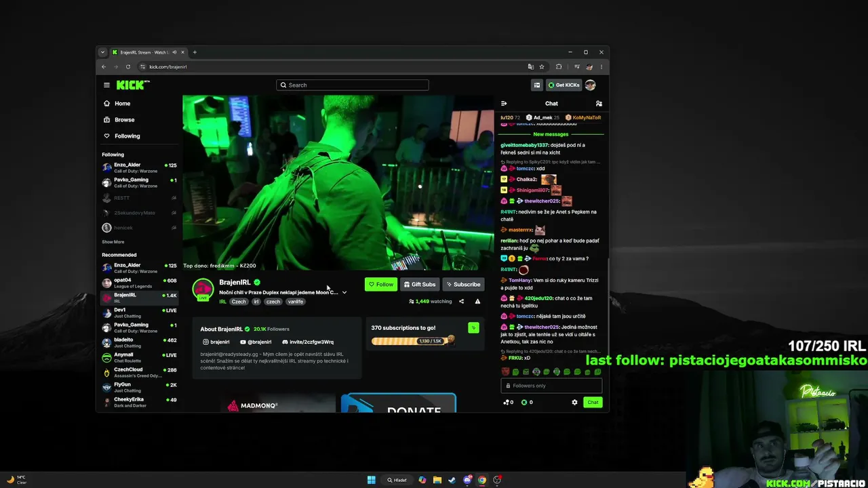Screen dimensions: 868x488
Task: Click the BrajenIRL channel avatar
Action: coord(203,289)
